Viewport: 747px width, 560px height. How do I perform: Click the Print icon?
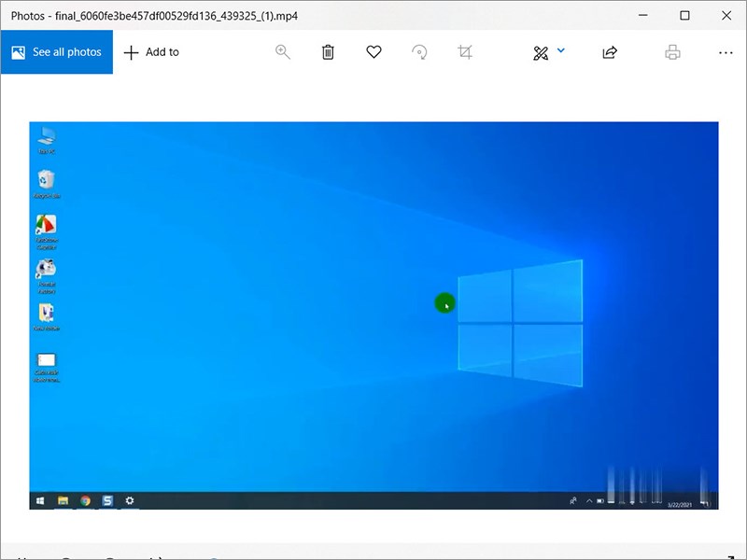pos(672,52)
